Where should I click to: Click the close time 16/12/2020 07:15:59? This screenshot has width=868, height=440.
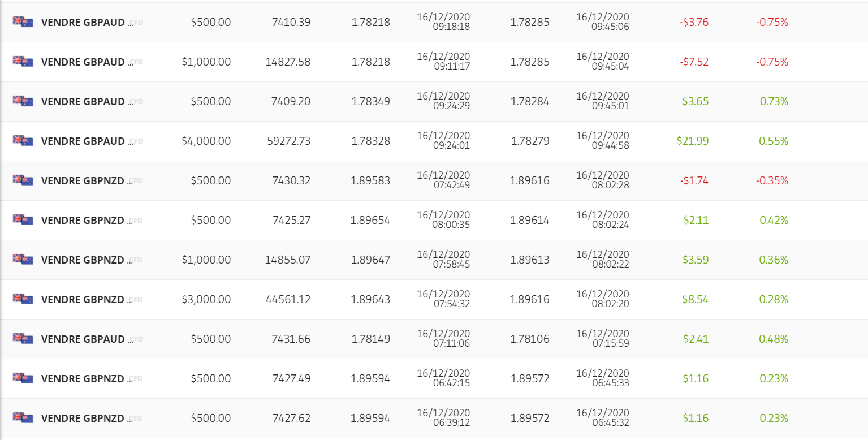click(x=602, y=339)
